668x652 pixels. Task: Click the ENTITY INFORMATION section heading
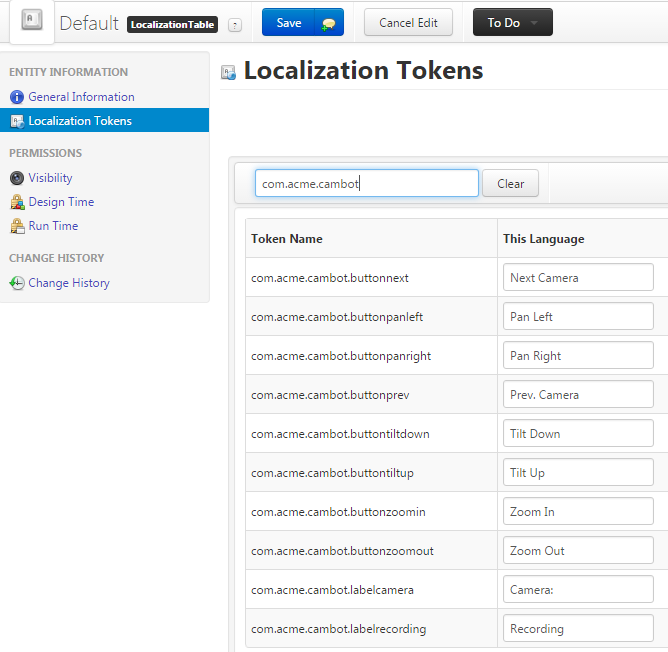pyautogui.click(x=68, y=72)
